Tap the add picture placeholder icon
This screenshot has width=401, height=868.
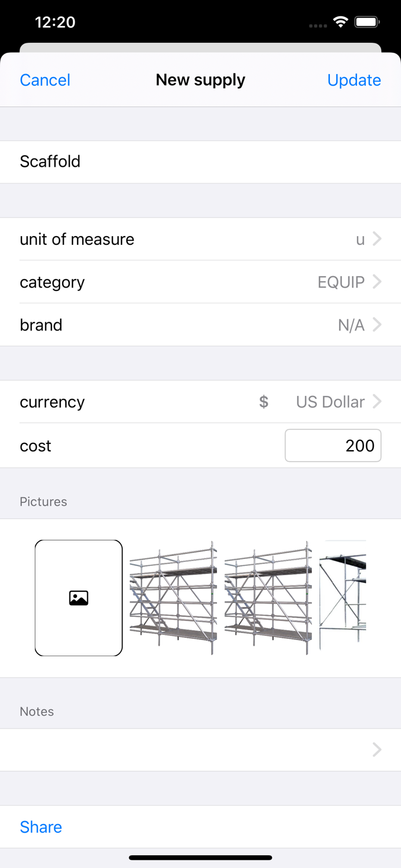pos(78,597)
